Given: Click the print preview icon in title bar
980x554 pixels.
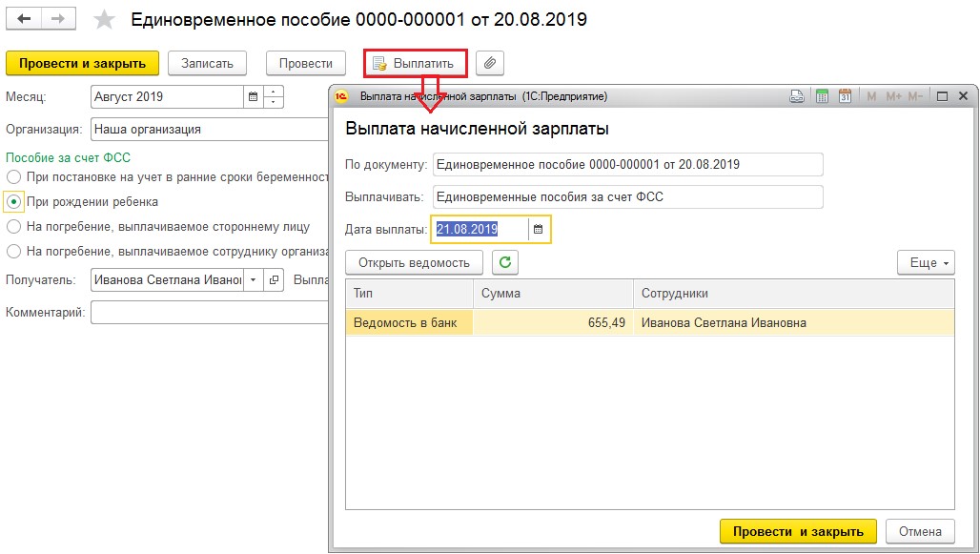Looking at the screenshot, I should tap(798, 96).
